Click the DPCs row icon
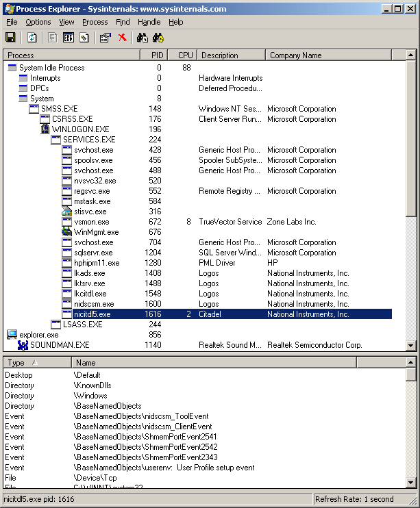Image resolution: width=420 pixels, height=508 pixels. 23,88
